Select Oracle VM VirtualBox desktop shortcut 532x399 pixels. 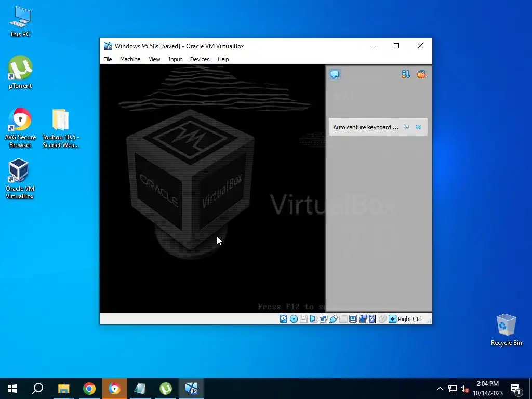click(x=19, y=179)
